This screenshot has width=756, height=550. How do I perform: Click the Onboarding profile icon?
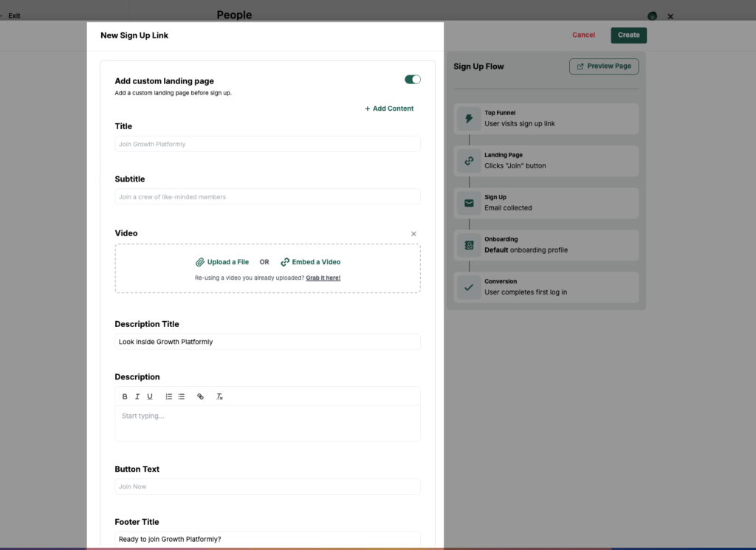(469, 245)
